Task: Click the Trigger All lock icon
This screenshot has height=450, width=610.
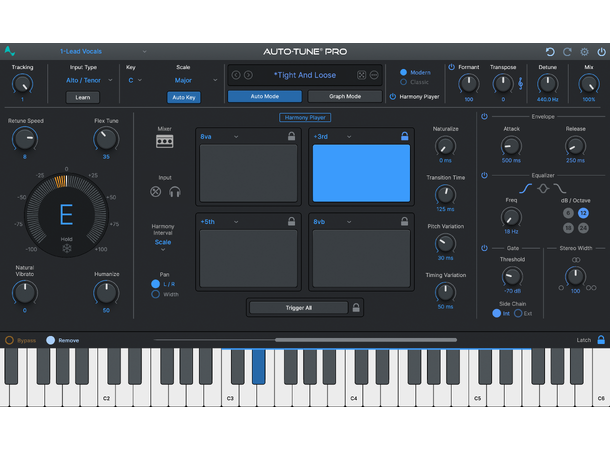Action: (356, 308)
